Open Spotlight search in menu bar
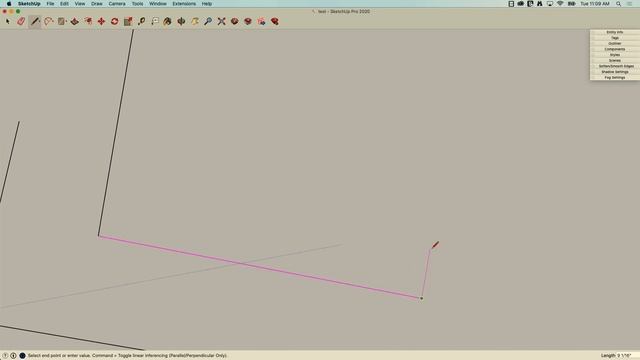 pos(619,4)
